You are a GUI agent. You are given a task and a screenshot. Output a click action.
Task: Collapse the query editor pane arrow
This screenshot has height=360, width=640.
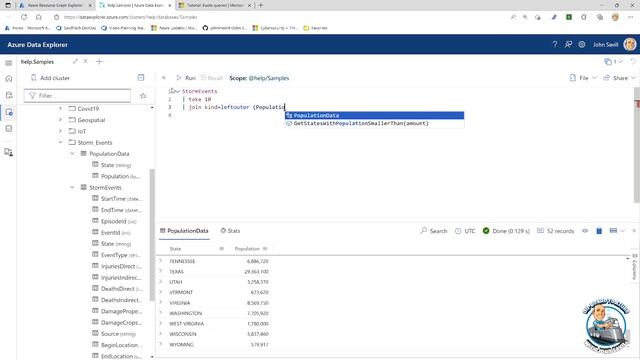click(164, 78)
